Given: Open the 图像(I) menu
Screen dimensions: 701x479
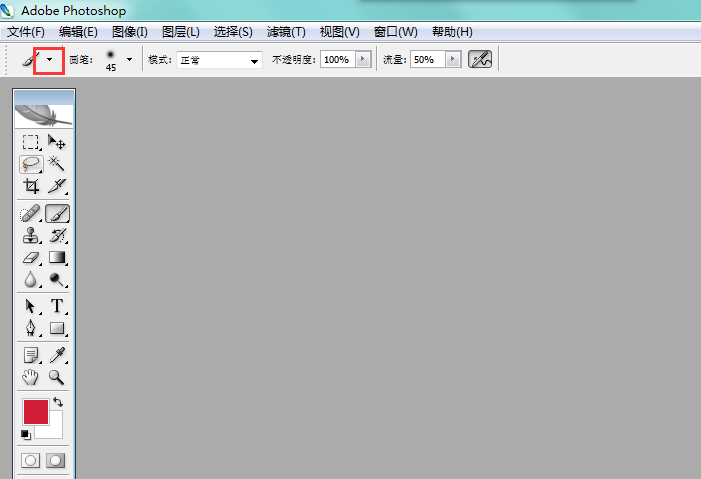Looking at the screenshot, I should pos(130,32).
